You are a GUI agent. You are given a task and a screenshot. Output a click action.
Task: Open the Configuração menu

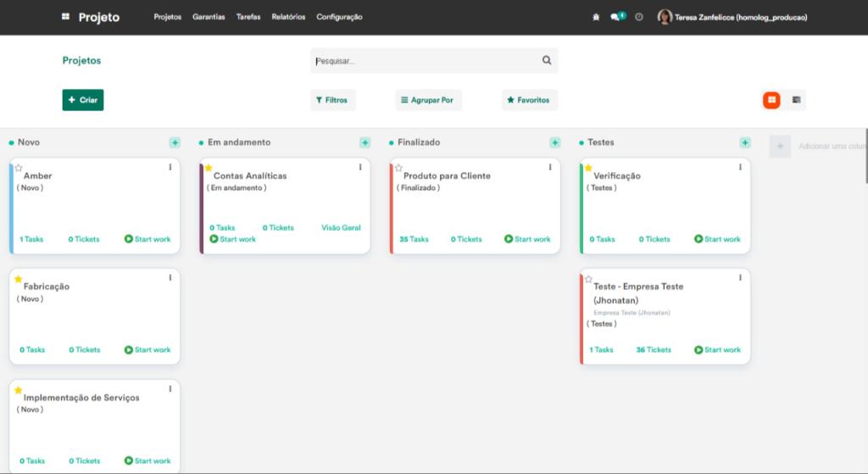339,17
